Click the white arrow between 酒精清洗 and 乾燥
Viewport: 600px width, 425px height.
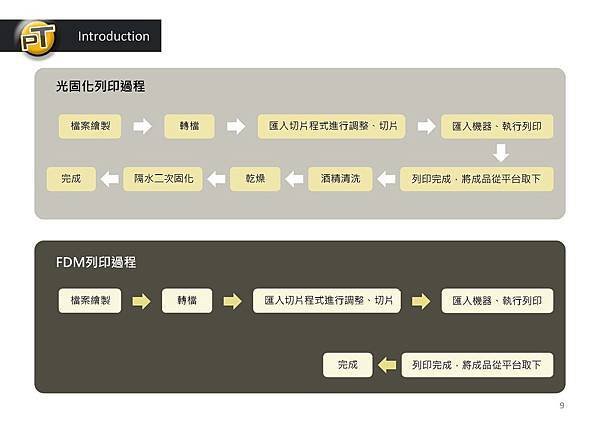tap(294, 179)
